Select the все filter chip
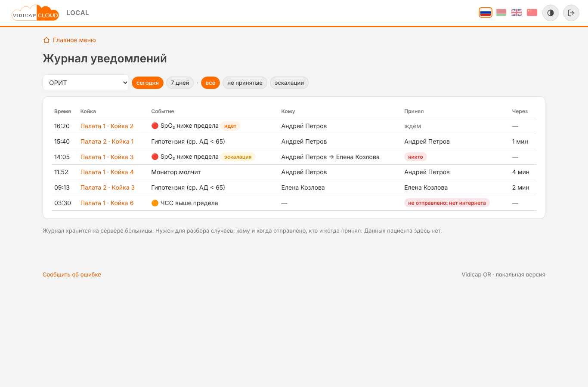 pos(210,83)
